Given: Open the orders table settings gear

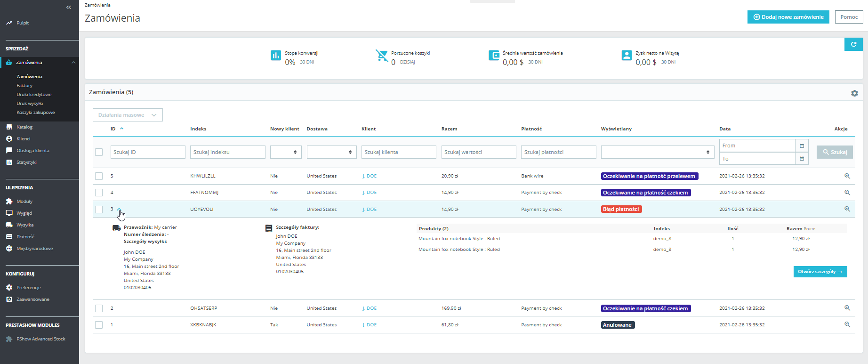Looking at the screenshot, I should (854, 93).
